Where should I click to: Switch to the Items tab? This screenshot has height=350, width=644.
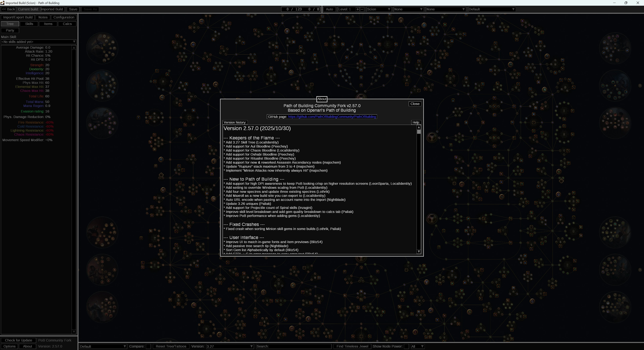(x=48, y=24)
